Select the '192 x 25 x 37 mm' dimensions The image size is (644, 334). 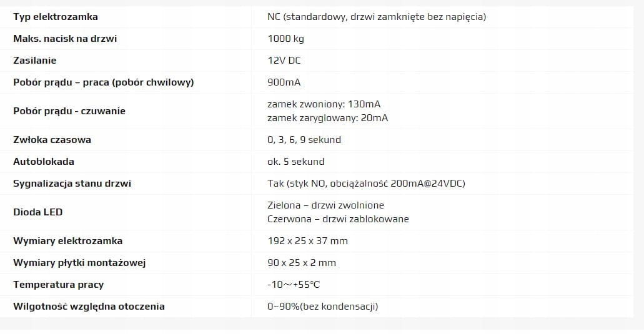pos(307,241)
